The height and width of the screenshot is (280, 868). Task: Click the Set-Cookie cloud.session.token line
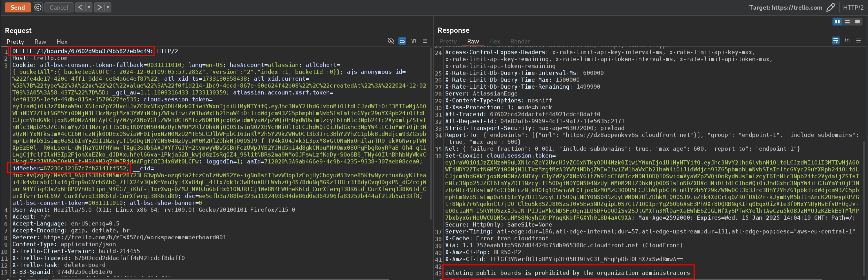point(500,156)
